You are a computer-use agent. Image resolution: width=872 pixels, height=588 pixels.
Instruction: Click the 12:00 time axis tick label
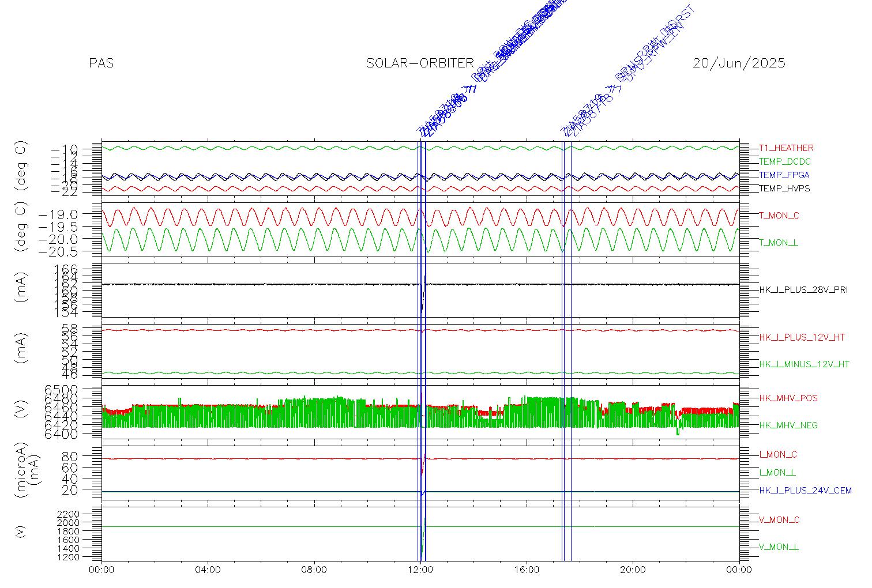click(420, 570)
